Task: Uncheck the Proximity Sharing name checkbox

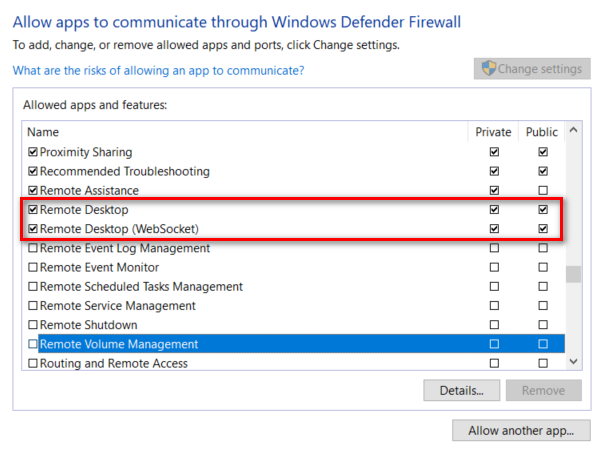Action: pyautogui.click(x=33, y=152)
